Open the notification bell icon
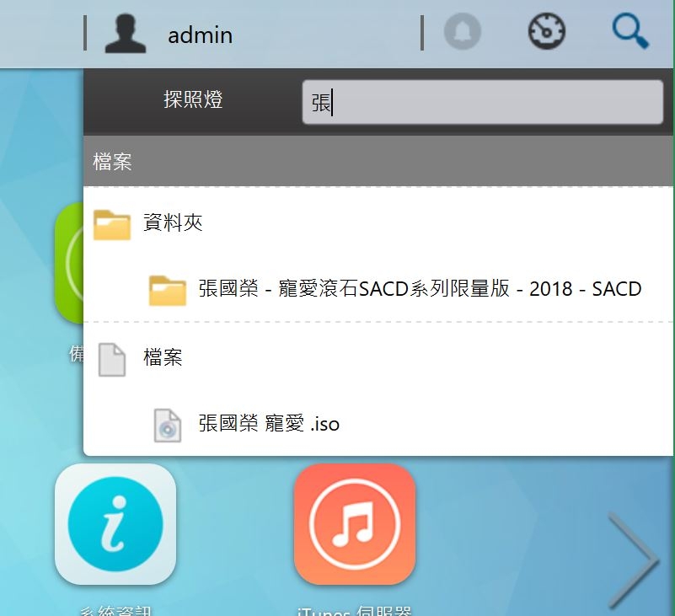The width and height of the screenshot is (675, 616). point(463,31)
